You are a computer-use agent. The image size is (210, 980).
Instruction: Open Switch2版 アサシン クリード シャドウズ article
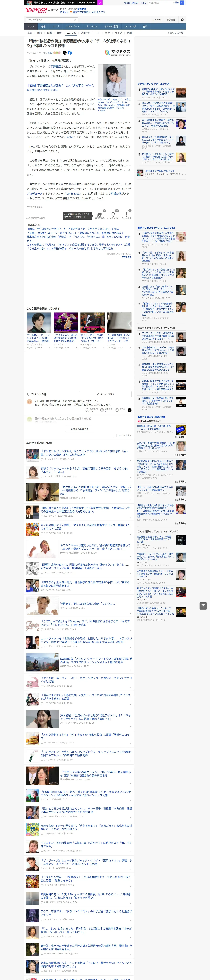pyautogui.click(x=96, y=660)
